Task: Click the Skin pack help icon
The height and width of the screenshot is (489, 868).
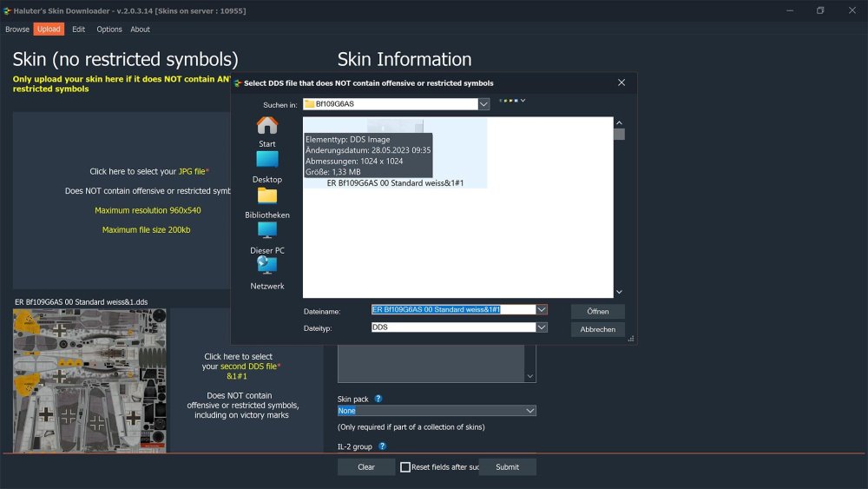Action: 378,399
